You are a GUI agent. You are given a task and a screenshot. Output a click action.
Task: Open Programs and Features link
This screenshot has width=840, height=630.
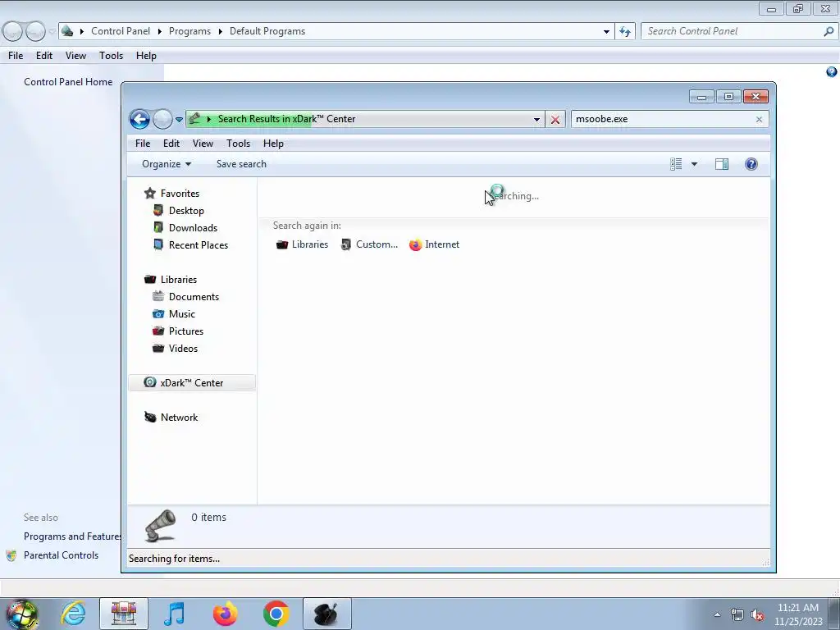(72, 536)
